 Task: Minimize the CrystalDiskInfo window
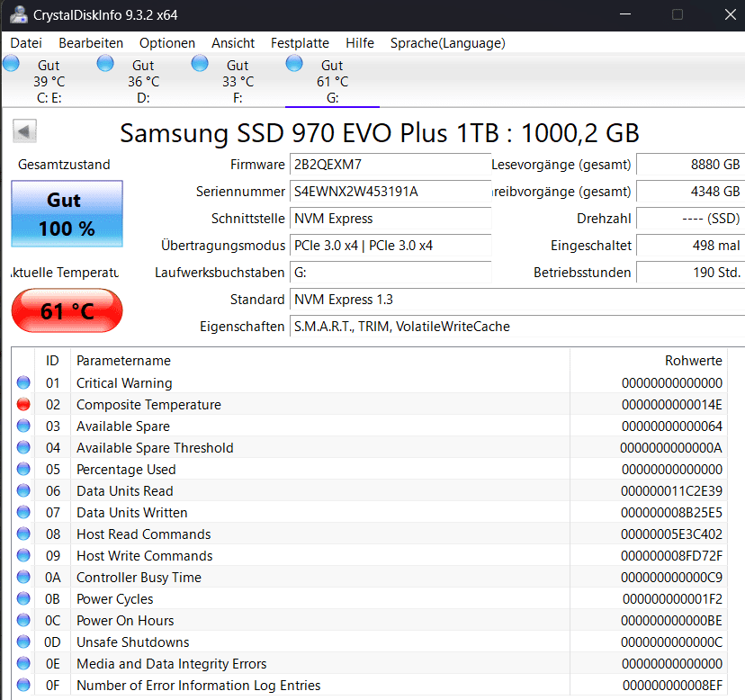[x=625, y=14]
